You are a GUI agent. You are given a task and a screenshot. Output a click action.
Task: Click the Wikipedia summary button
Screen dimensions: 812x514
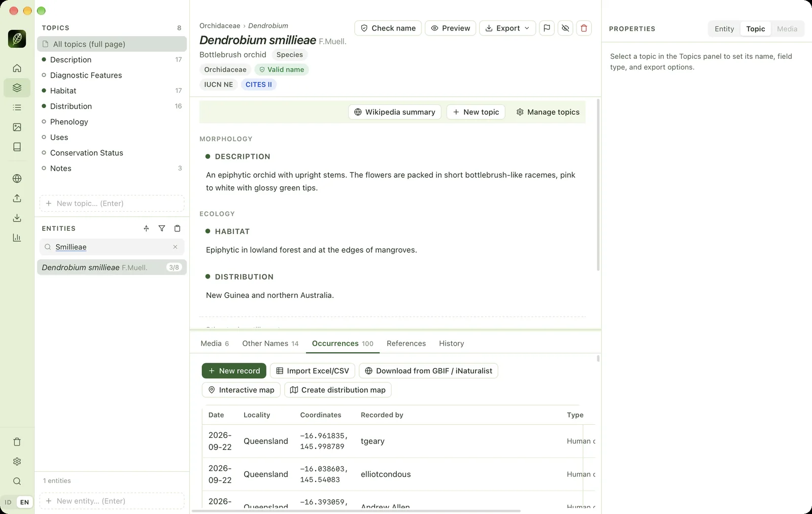click(394, 112)
